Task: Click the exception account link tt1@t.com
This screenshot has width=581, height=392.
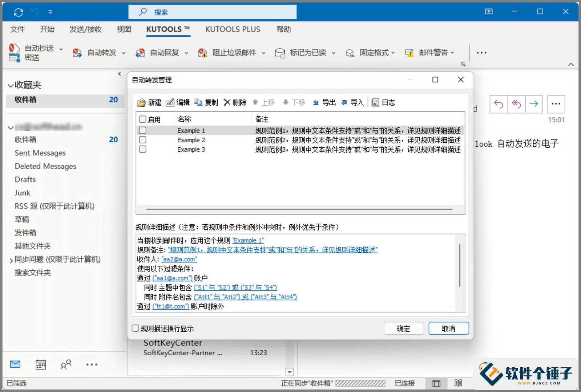Action: 170,306
